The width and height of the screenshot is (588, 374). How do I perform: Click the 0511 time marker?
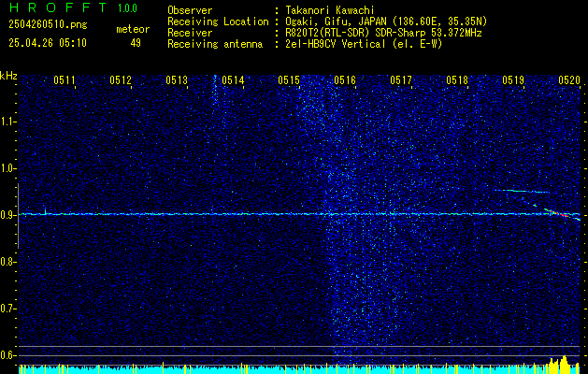point(65,79)
